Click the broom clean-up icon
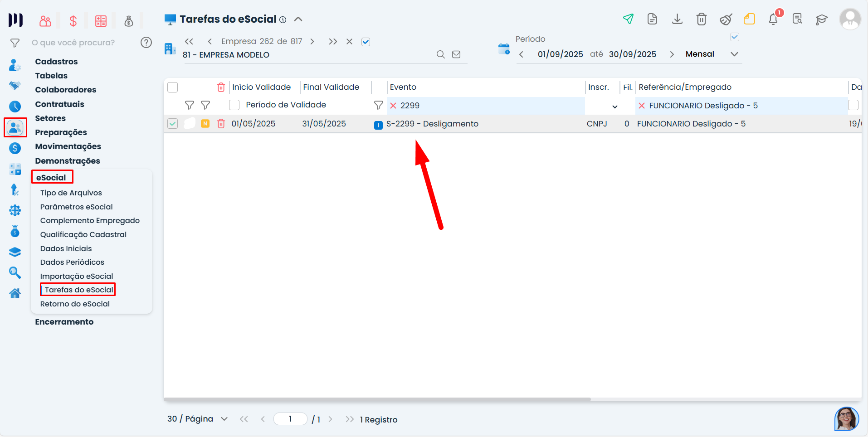The width and height of the screenshot is (868, 437). coord(726,19)
